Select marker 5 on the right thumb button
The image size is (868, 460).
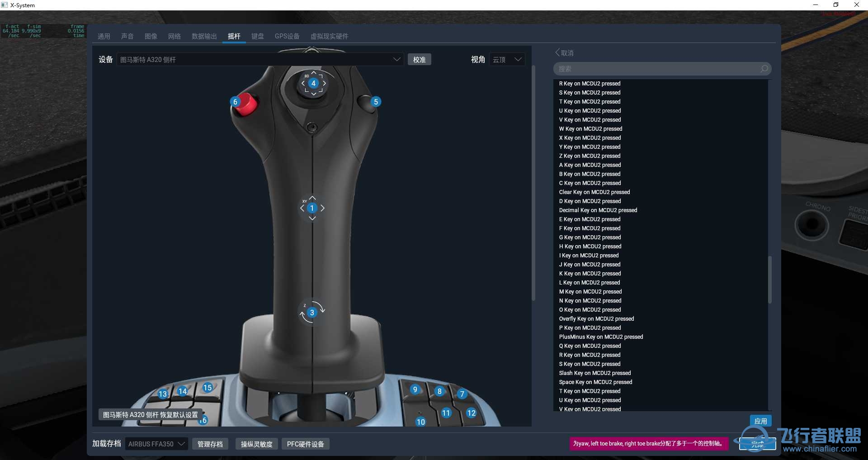click(x=376, y=102)
